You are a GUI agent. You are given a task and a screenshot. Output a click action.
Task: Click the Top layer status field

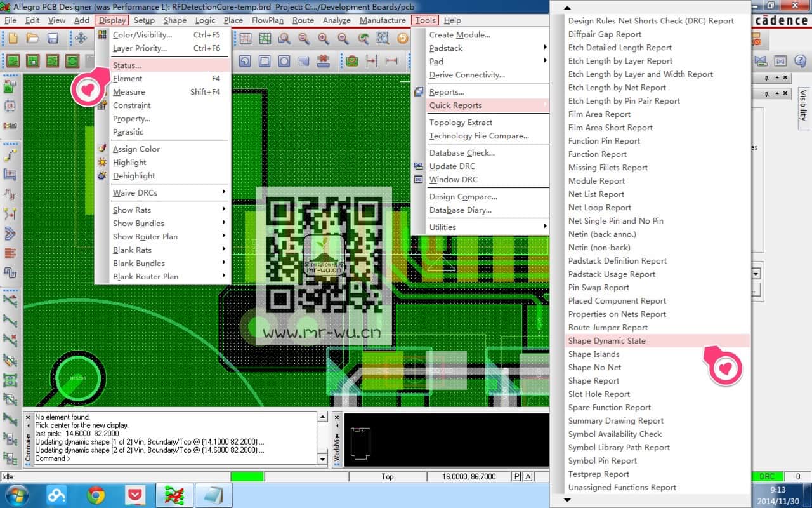(x=388, y=476)
